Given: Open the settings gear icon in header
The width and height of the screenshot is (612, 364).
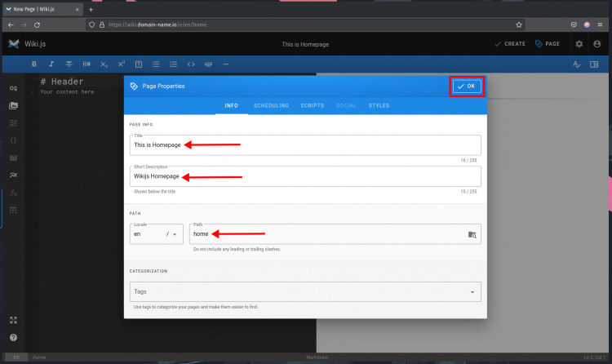Looking at the screenshot, I should 579,43.
